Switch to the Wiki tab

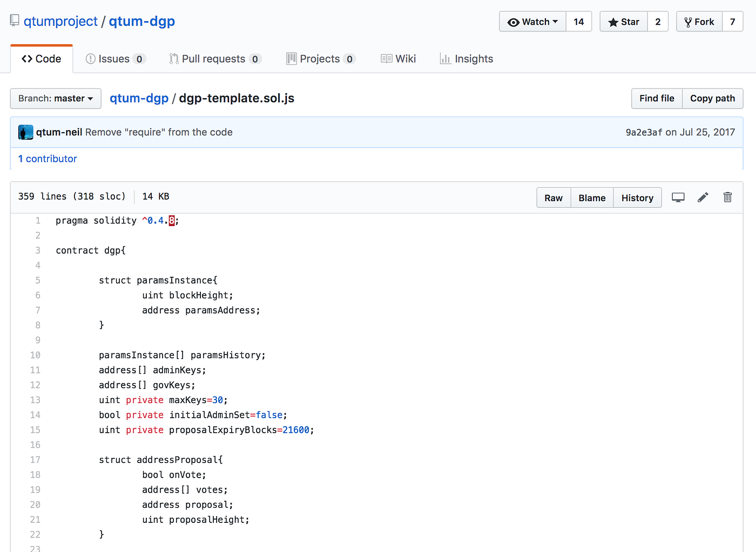399,59
